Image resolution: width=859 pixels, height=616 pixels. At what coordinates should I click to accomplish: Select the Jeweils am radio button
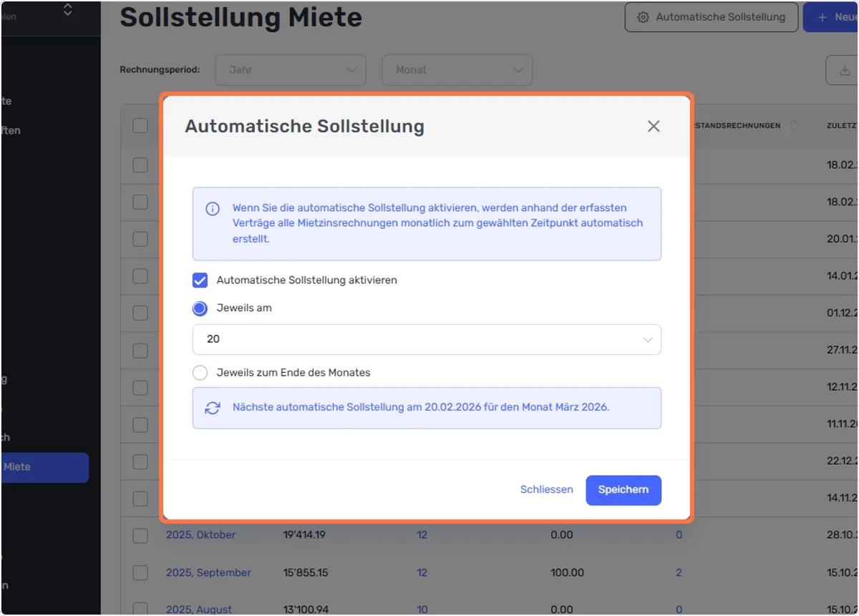click(x=200, y=308)
